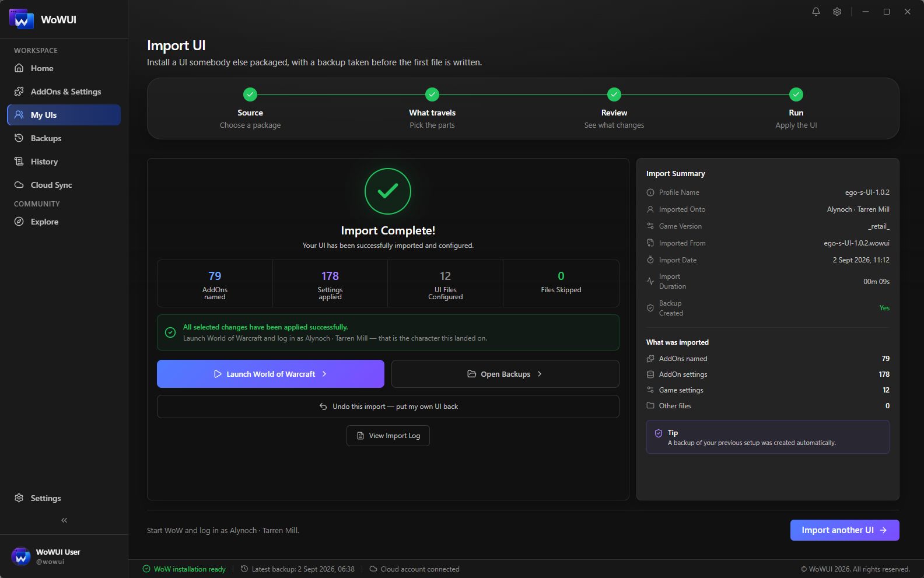The height and width of the screenshot is (578, 924).
Task: Click the Import Date clock icon
Action: (x=650, y=260)
